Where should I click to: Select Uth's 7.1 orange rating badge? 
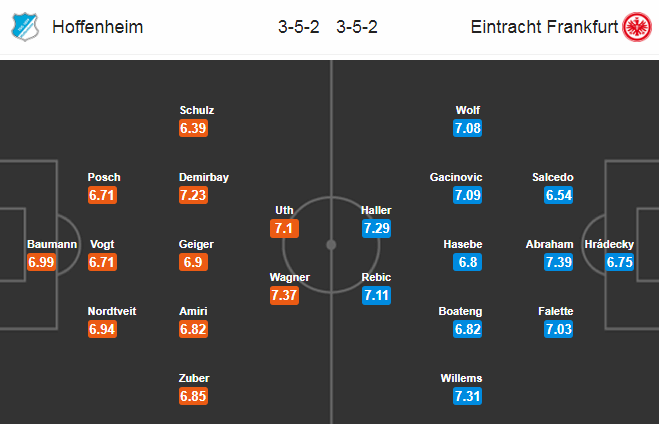(x=285, y=229)
